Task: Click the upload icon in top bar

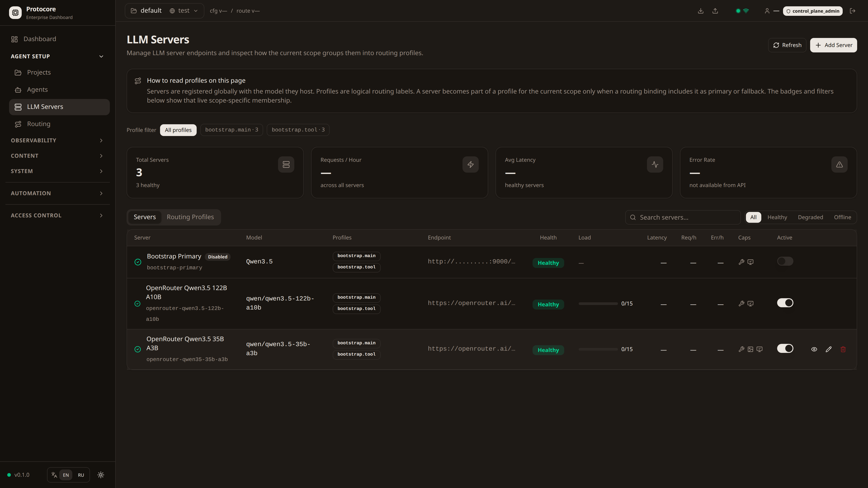Action: [x=715, y=11]
